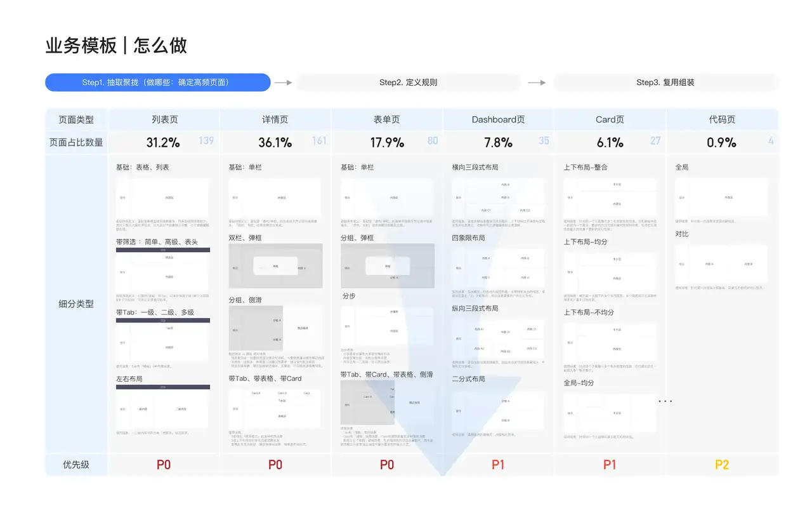Click the 表单页 column header

[387, 119]
